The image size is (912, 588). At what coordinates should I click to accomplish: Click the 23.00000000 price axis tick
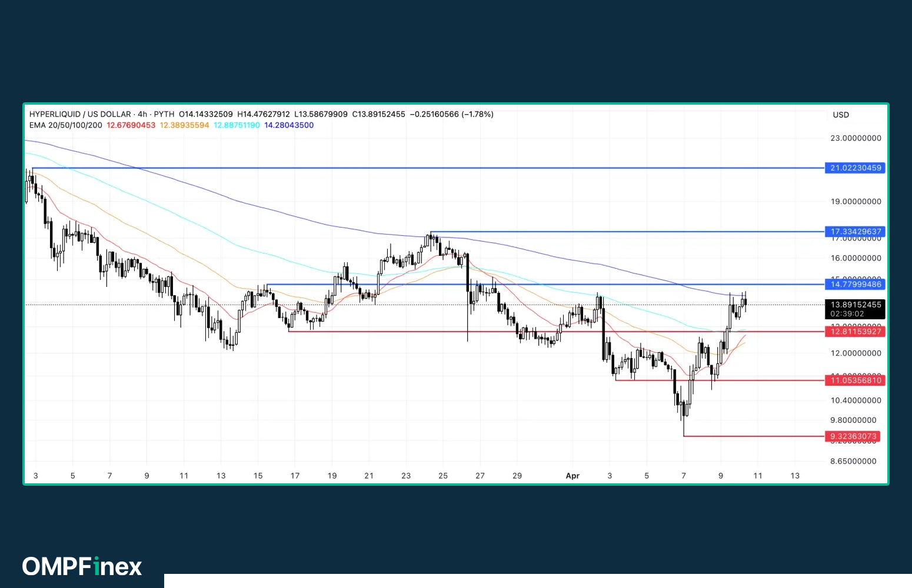[856, 138]
